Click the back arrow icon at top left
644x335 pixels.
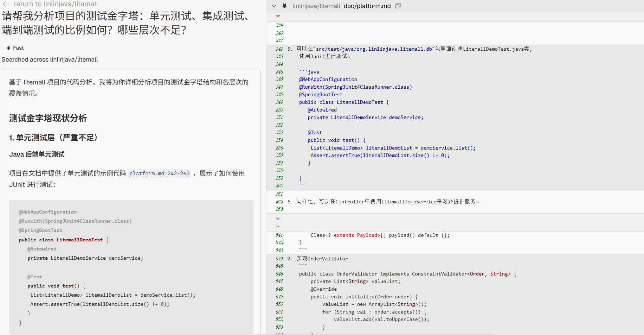coord(6,4)
